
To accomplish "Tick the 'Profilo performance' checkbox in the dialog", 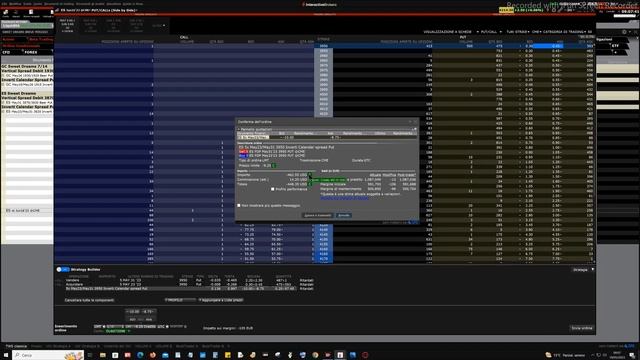I will (273, 189).
